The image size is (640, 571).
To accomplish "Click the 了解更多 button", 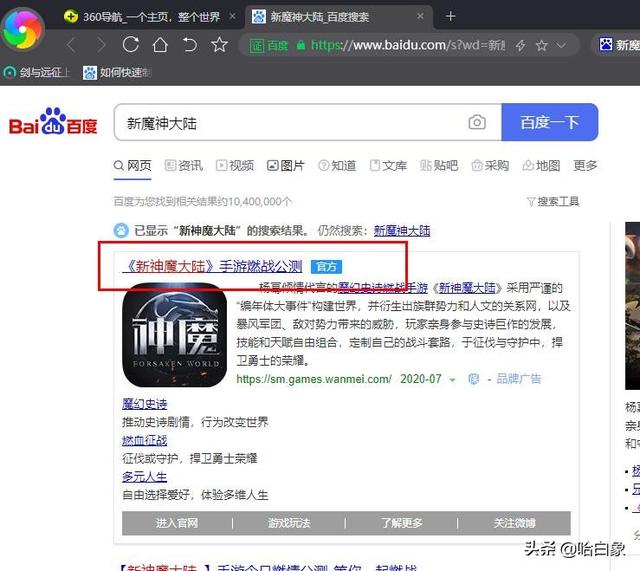I will [x=402, y=523].
